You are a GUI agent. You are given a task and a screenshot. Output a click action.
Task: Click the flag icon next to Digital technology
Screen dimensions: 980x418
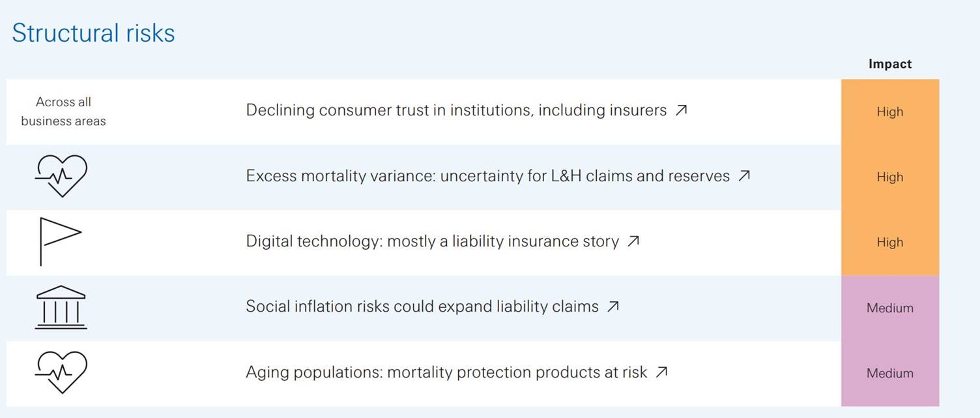[61, 241]
